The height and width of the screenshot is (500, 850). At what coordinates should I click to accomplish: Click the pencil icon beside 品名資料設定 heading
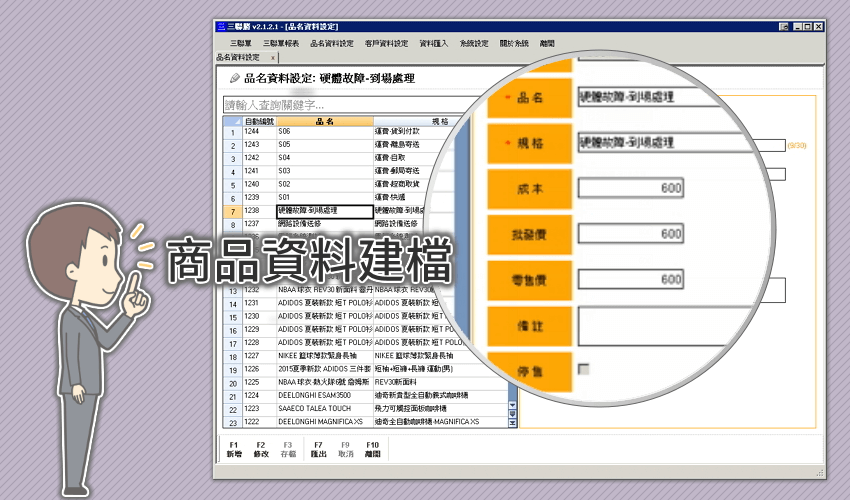[x=235, y=78]
